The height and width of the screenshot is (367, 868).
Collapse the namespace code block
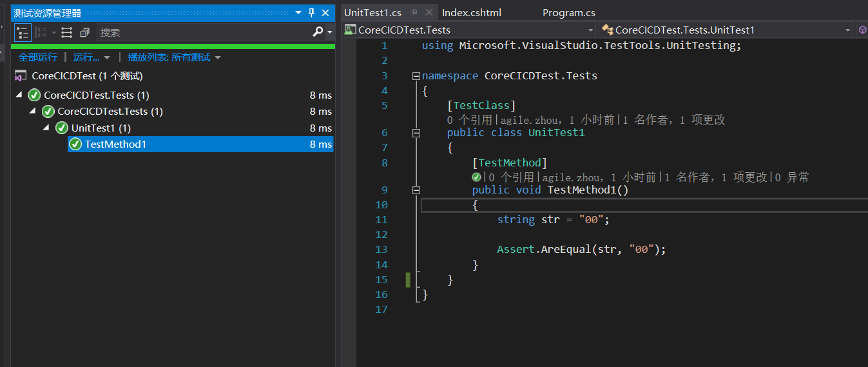pos(416,76)
